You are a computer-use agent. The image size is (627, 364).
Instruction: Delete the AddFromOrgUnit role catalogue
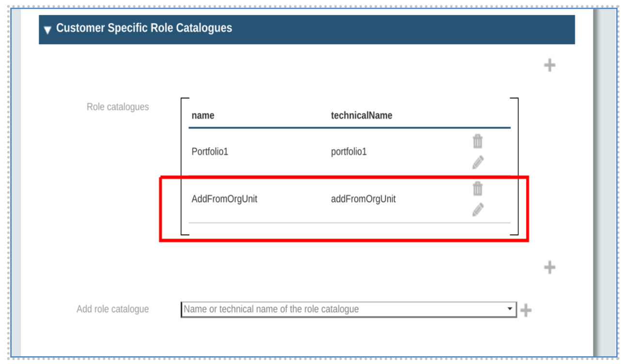pos(477,188)
